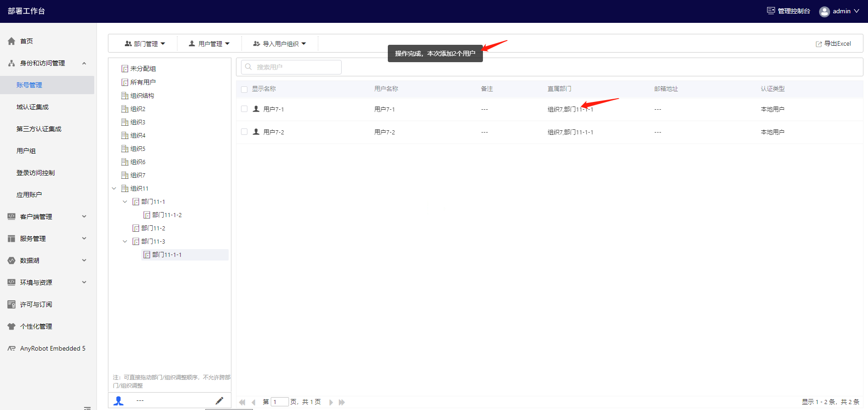Select 组织2 tree item
This screenshot has width=868, height=410.
tap(138, 109)
